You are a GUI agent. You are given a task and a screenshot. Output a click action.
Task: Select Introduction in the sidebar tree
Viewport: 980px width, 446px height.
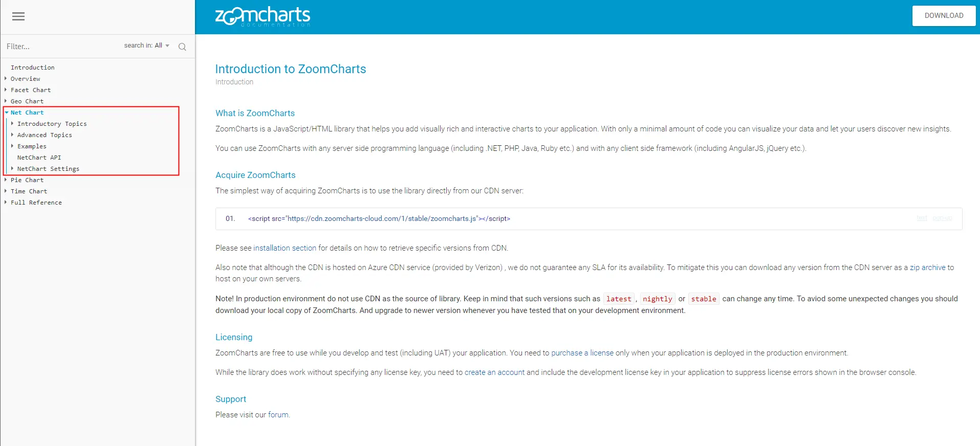tap(33, 68)
